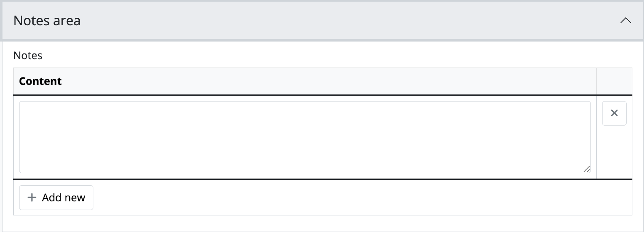Click the empty header cell above remove button
The width and height of the screenshot is (644, 232).
(614, 81)
